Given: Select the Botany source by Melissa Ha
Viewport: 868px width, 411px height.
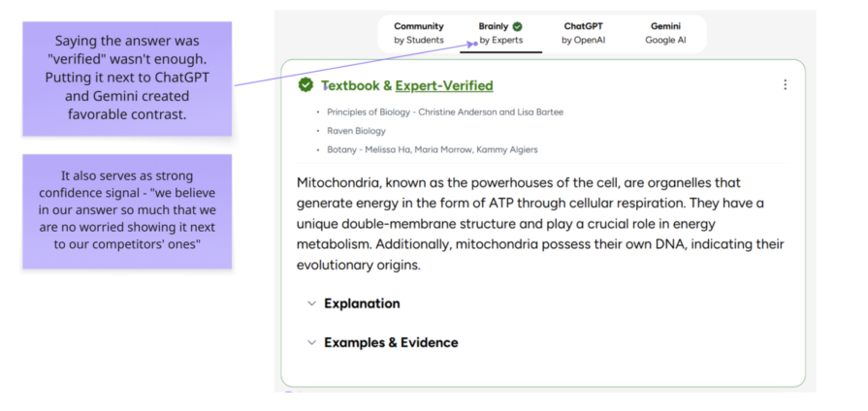Looking at the screenshot, I should [x=433, y=150].
